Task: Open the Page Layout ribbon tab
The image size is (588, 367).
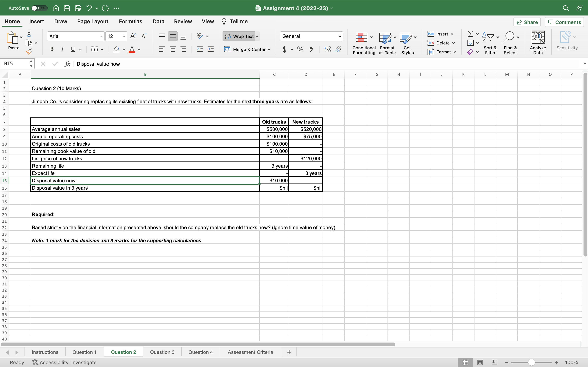Action: coord(92,21)
